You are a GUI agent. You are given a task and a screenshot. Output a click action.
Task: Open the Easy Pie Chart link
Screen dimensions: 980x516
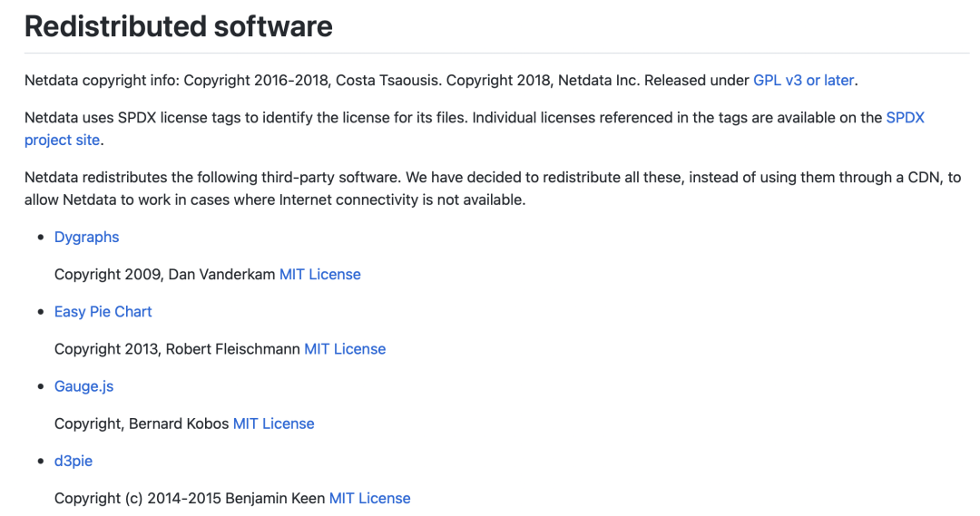(x=103, y=312)
